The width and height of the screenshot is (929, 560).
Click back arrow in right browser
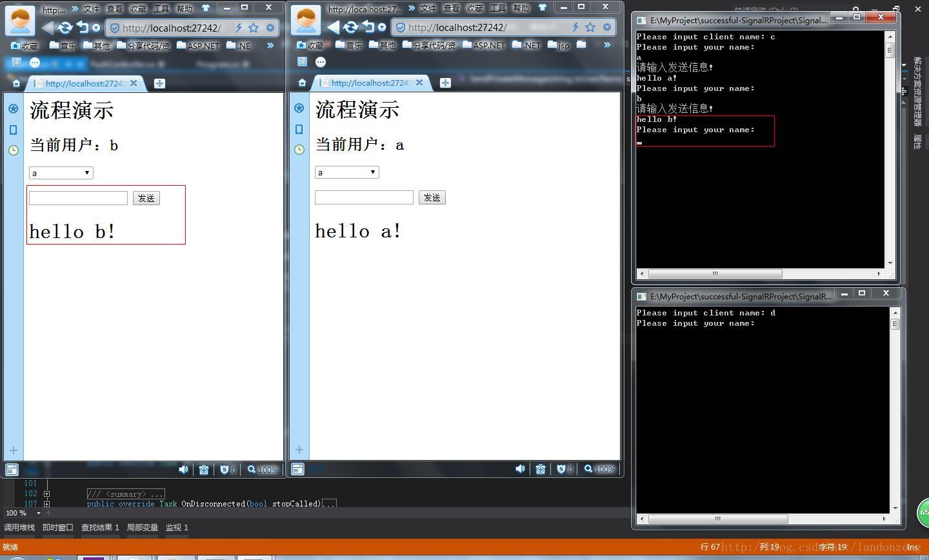(x=333, y=27)
